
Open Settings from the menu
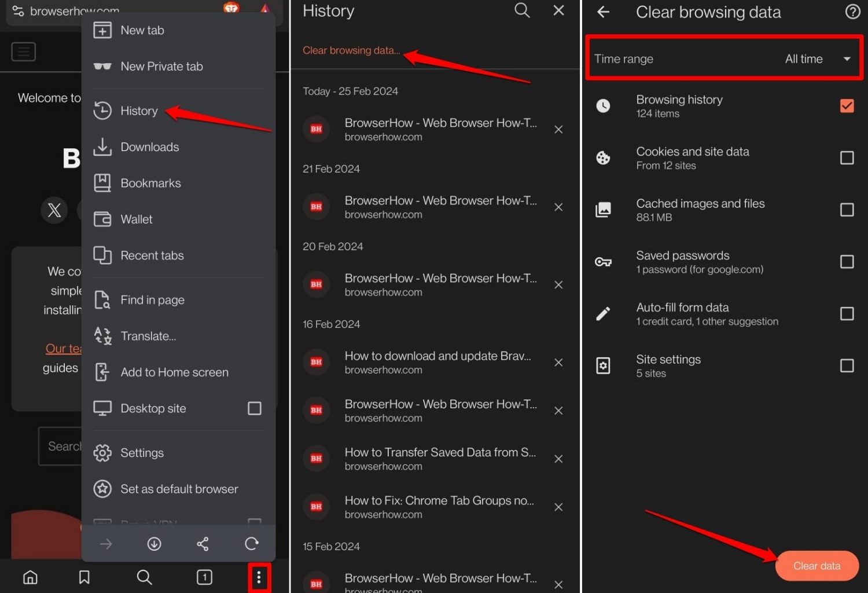click(178, 453)
